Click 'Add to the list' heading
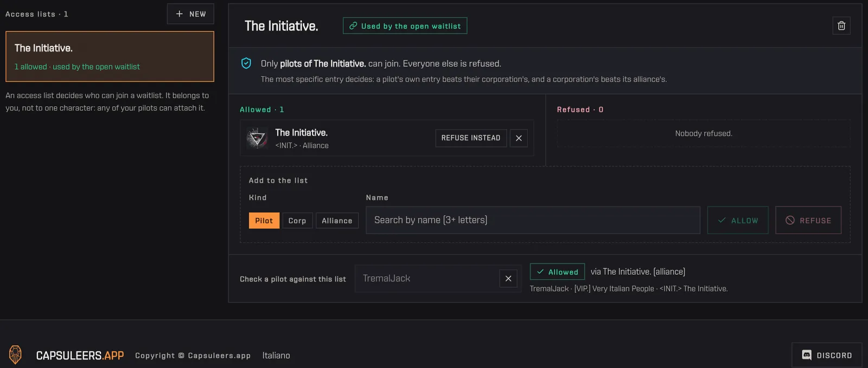The height and width of the screenshot is (368, 868). tap(278, 180)
